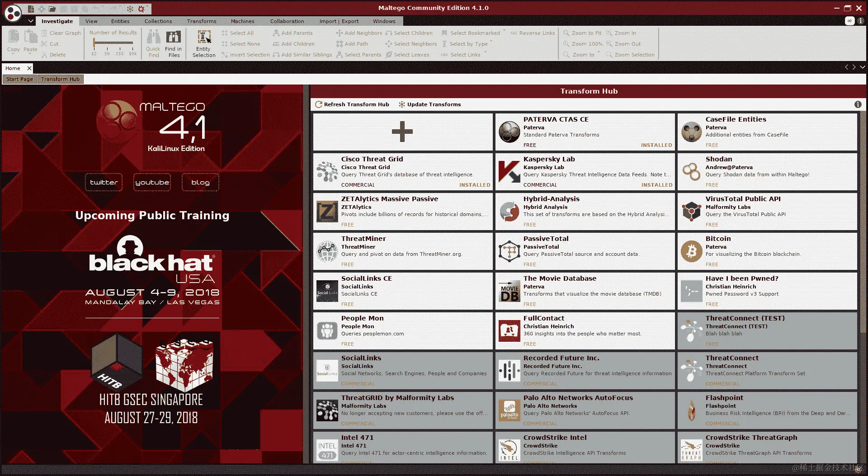868x476 pixels.
Task: Click Update Transforms
Action: (x=429, y=104)
